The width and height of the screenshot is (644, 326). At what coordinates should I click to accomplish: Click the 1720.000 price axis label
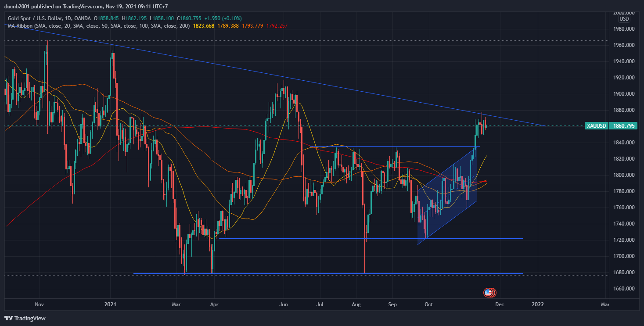point(623,240)
